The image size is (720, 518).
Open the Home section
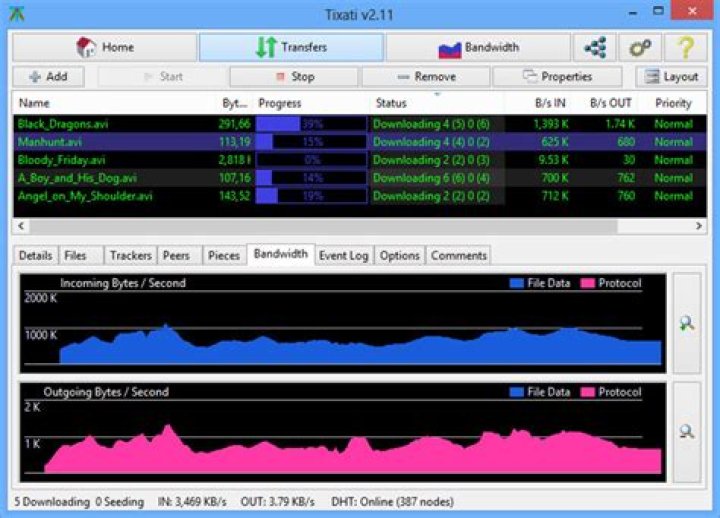tap(105, 47)
